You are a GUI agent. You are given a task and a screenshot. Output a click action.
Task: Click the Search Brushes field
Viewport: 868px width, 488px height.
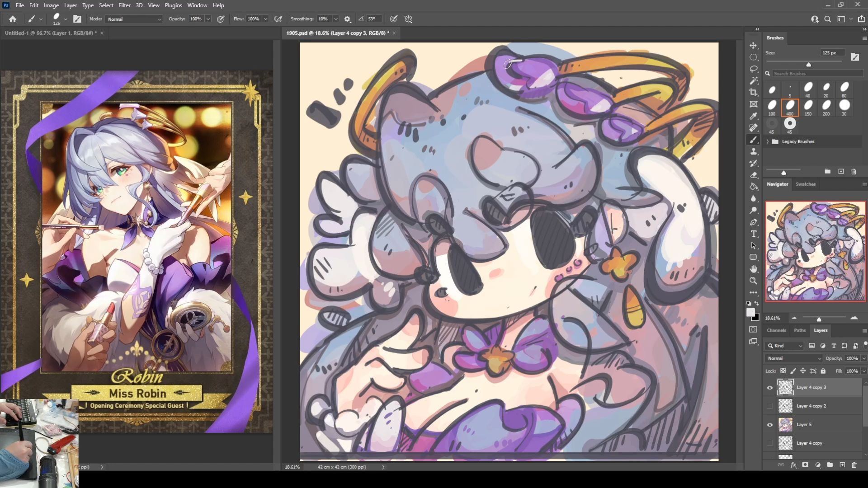pos(816,73)
